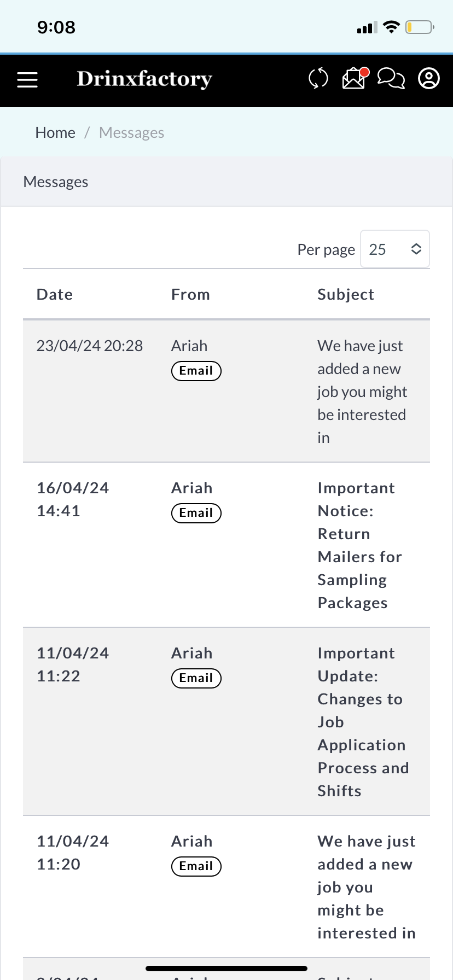Open the chat bubbles icon
Image resolution: width=453 pixels, height=980 pixels.
[x=391, y=78]
